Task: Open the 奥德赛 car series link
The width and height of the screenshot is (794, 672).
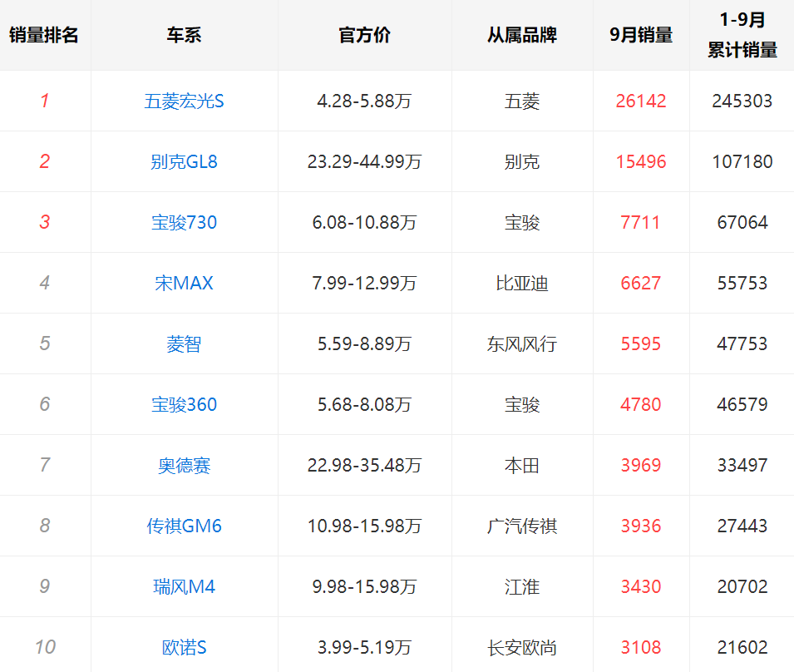Action: (184, 466)
